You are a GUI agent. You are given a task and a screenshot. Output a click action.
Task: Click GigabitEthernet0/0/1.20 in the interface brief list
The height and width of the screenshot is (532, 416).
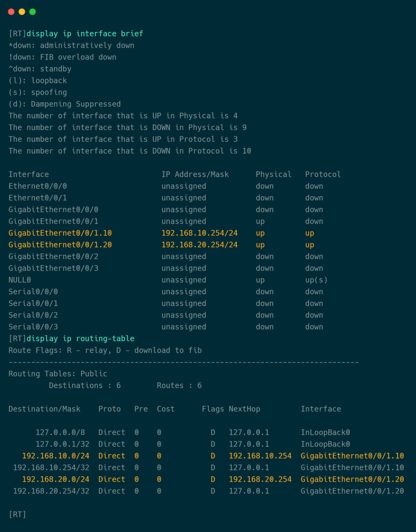tap(60, 245)
